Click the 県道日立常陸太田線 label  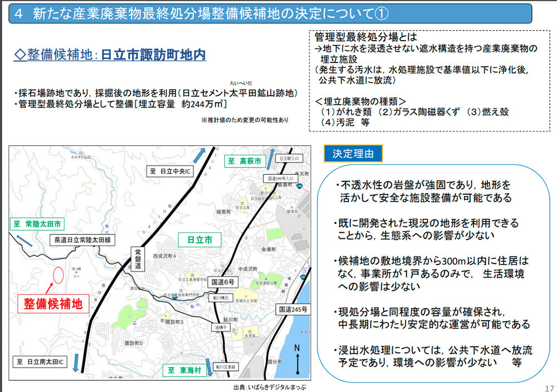82,240
